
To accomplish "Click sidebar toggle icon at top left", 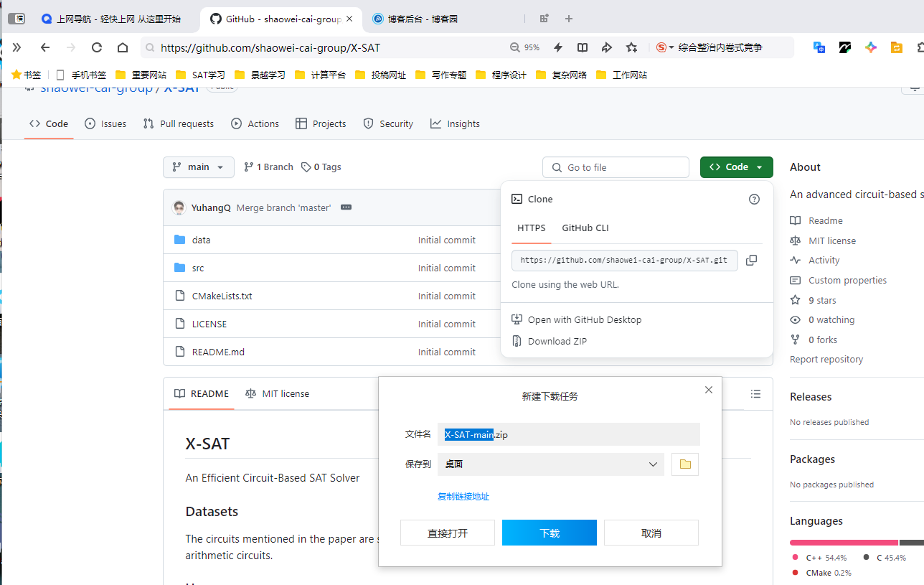I will pos(16,19).
